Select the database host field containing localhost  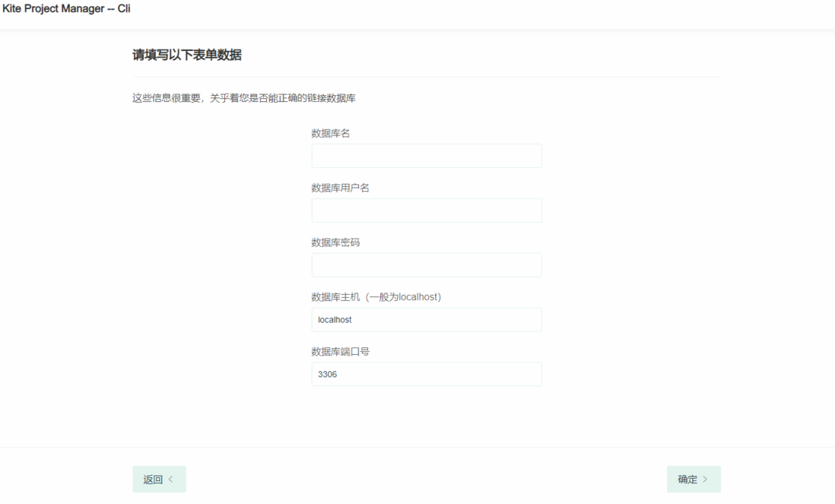(x=427, y=320)
